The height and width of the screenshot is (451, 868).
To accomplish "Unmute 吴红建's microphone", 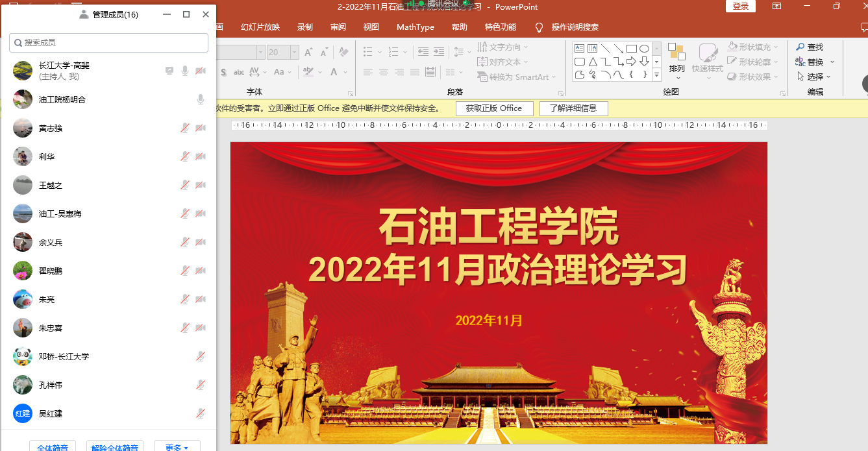I will click(x=201, y=413).
